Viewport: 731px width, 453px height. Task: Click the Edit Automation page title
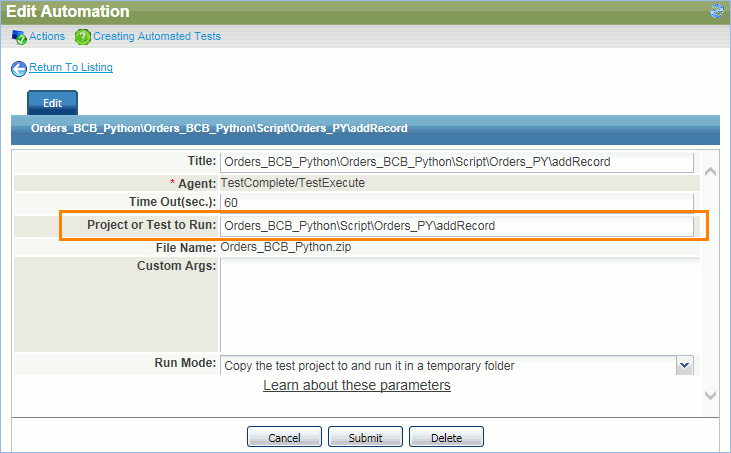coord(68,11)
